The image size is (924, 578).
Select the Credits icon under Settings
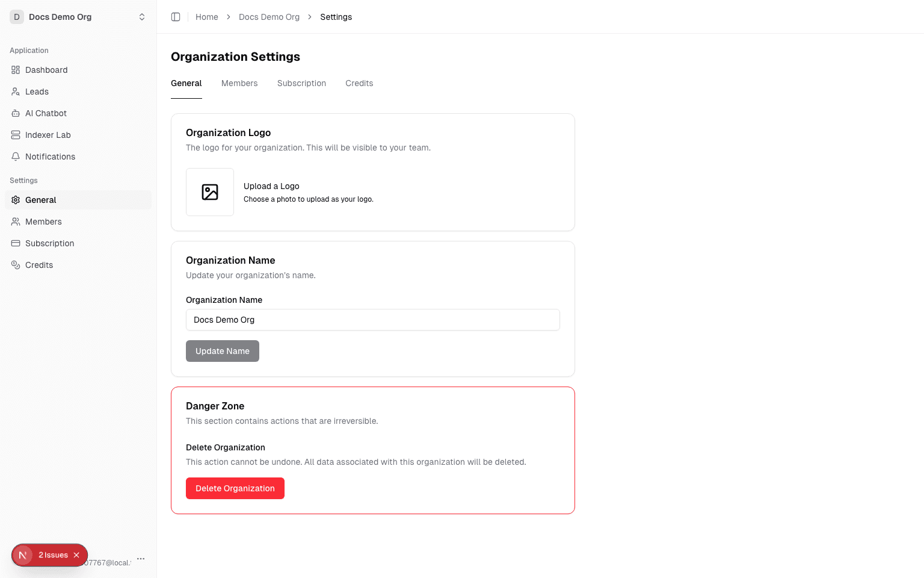16,265
